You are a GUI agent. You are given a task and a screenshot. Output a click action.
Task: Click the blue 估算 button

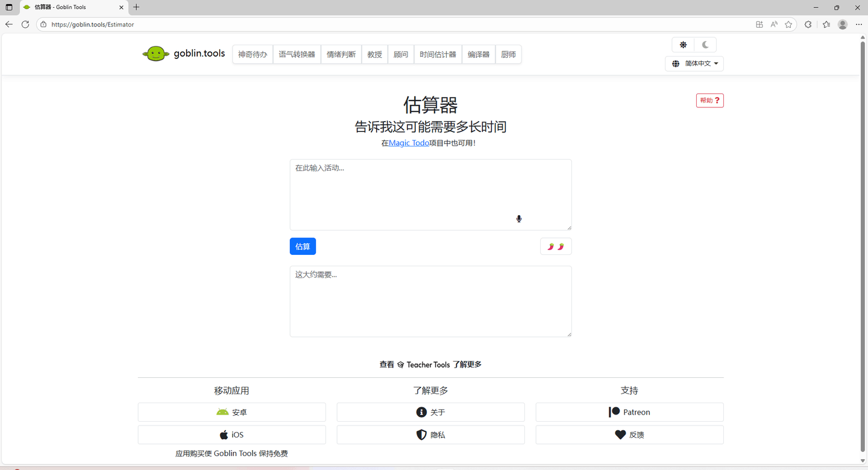click(x=303, y=246)
